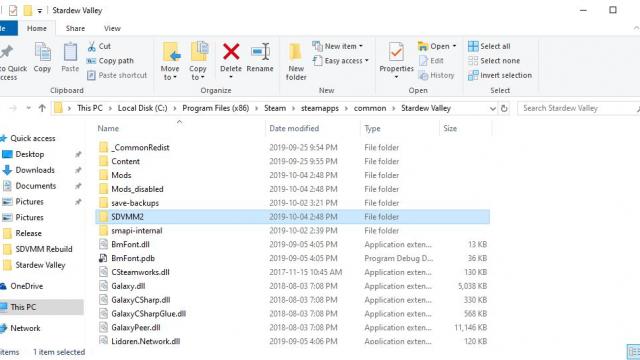The height and width of the screenshot is (360, 640).
Task: Click Paste shortcut in ribbon
Action: point(117,75)
